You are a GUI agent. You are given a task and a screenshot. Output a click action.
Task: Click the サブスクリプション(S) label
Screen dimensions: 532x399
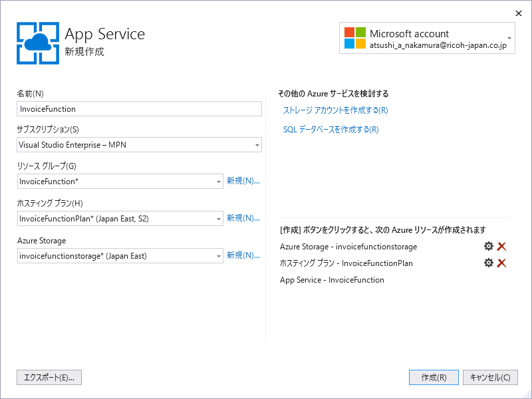[48, 130]
